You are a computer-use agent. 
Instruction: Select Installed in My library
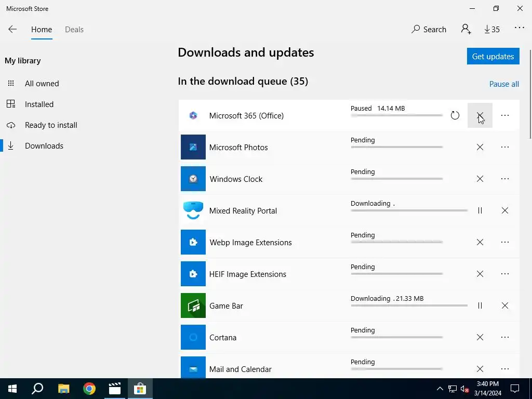click(39, 104)
